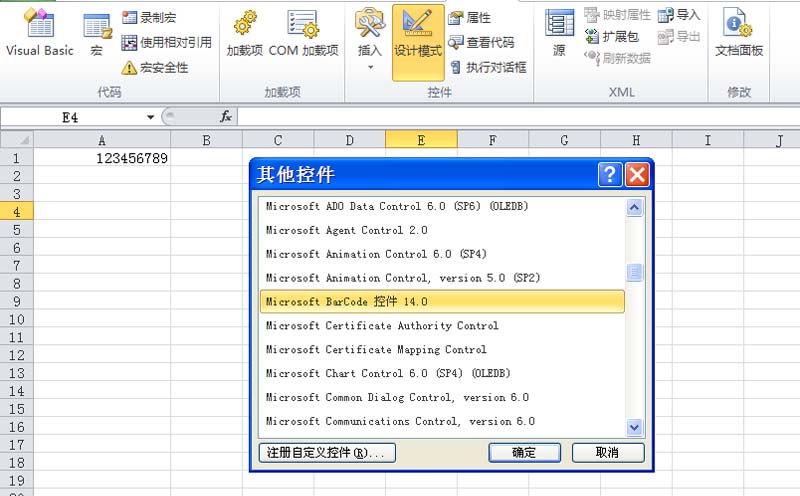Open the XML 源 source pane
This screenshot has height=496, width=800.
pyautogui.click(x=559, y=33)
